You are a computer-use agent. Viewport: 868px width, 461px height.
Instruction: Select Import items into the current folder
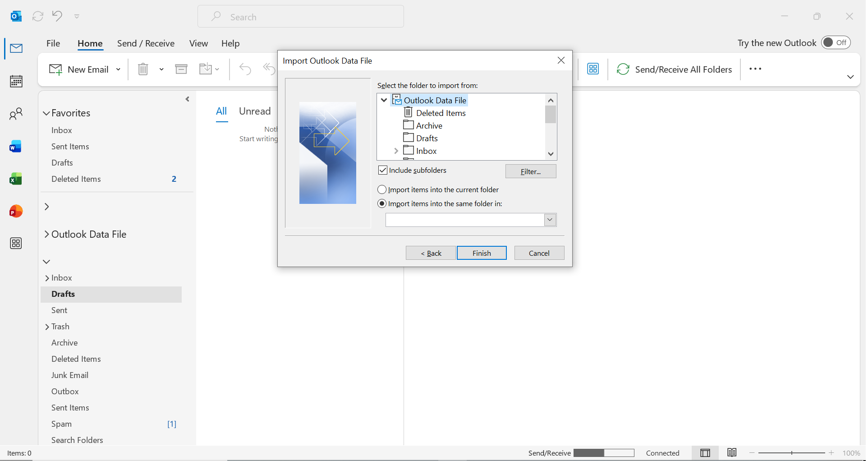click(382, 189)
